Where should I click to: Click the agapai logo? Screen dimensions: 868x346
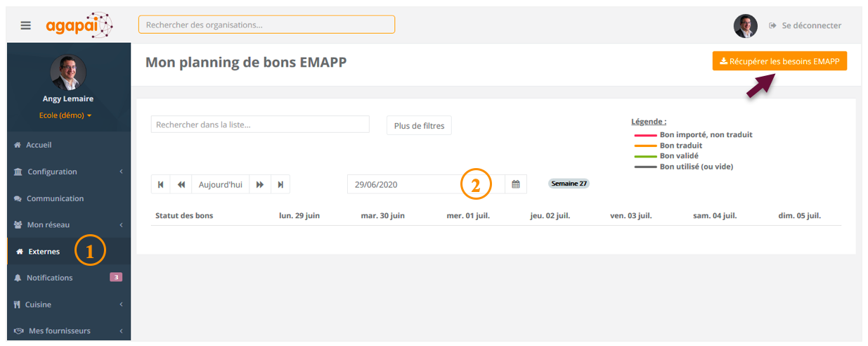click(79, 25)
